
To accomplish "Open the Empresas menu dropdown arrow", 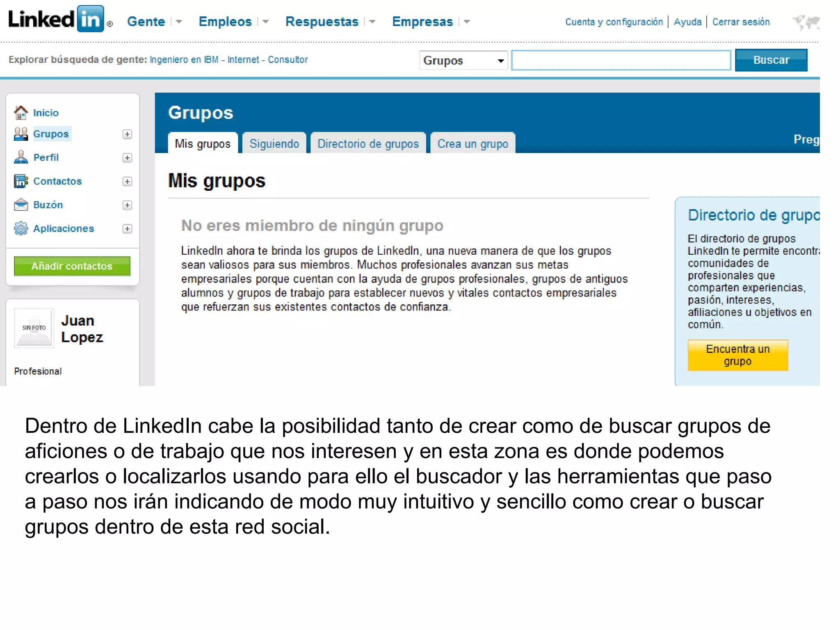I will 467,22.
